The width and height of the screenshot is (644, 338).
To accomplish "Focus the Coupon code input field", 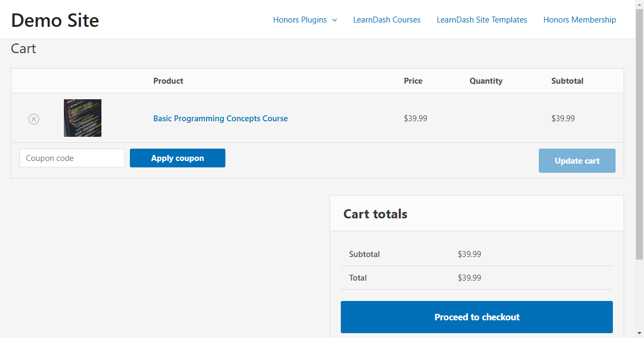I will click(x=72, y=158).
